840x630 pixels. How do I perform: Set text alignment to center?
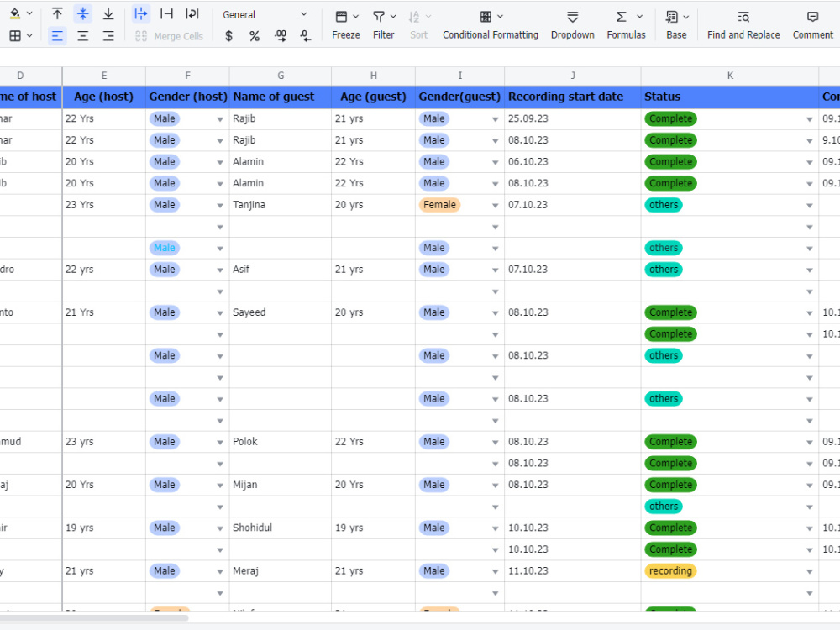pyautogui.click(x=82, y=36)
